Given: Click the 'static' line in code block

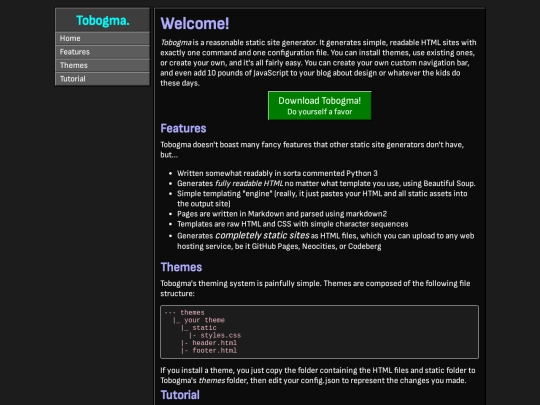Looking at the screenshot, I should (204, 328).
